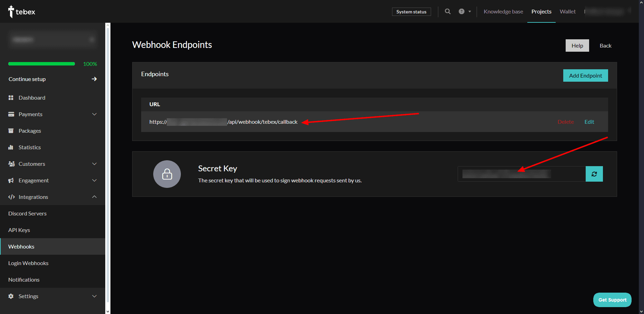The height and width of the screenshot is (314, 644).
Task: Click the Add Endpoint button
Action: click(x=585, y=75)
